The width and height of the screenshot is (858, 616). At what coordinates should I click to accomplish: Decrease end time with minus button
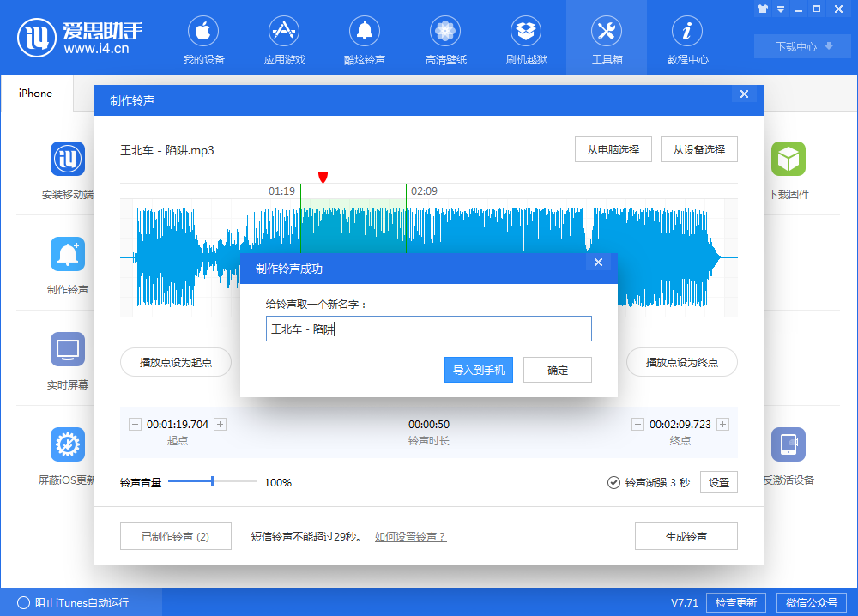point(637,424)
